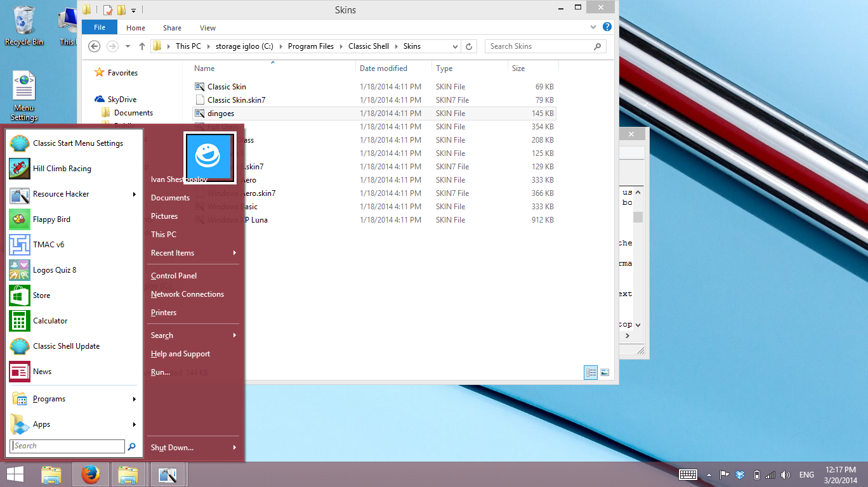Open the File ribbon tab
The image size is (868, 487).
[100, 28]
